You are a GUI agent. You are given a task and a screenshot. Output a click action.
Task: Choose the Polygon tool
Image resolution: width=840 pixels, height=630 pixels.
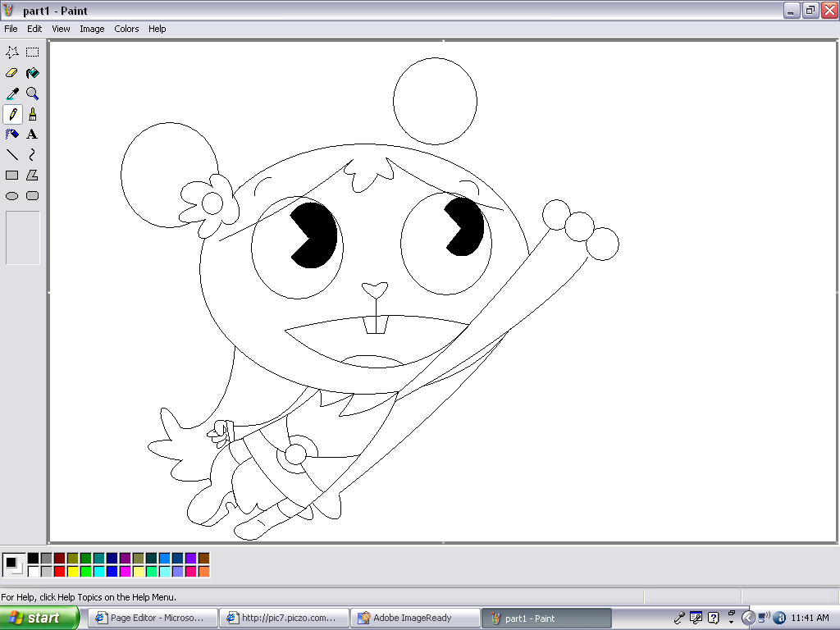tap(33, 176)
